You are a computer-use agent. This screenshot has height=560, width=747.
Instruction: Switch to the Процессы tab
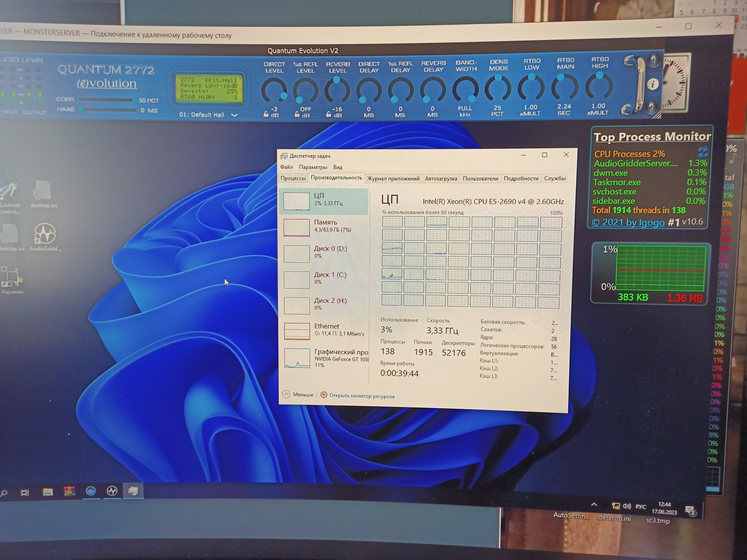coord(293,178)
